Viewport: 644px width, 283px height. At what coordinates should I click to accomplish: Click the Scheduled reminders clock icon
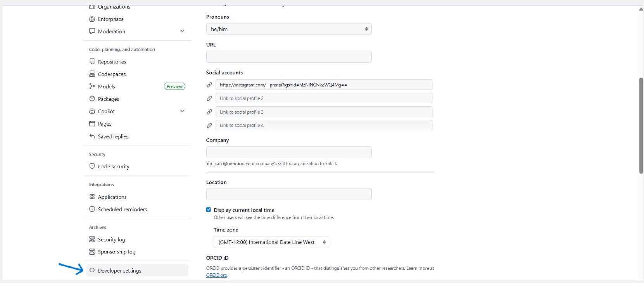(92, 209)
